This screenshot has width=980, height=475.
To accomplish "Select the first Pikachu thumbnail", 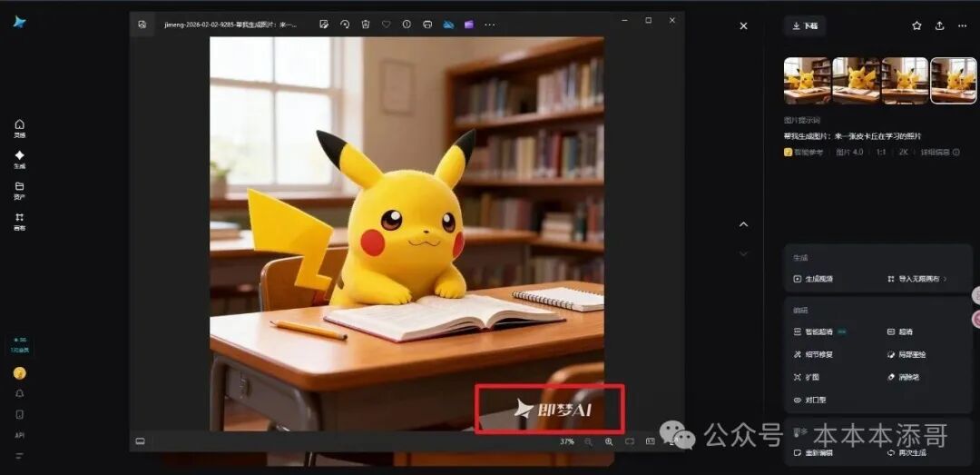I will pos(808,80).
